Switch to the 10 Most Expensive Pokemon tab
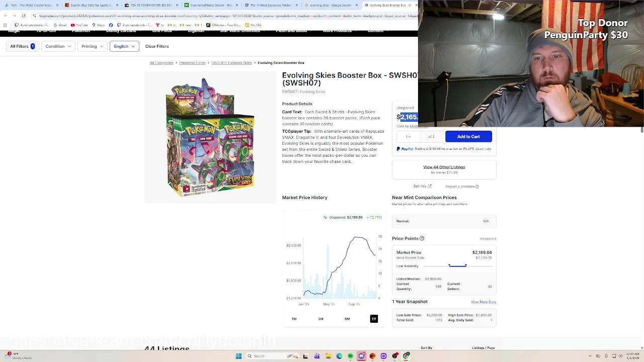This screenshot has width=644, height=362. pyautogui.click(x=271, y=5)
